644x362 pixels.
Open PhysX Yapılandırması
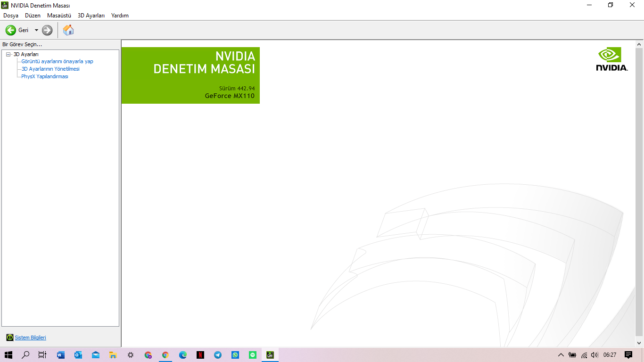click(45, 76)
